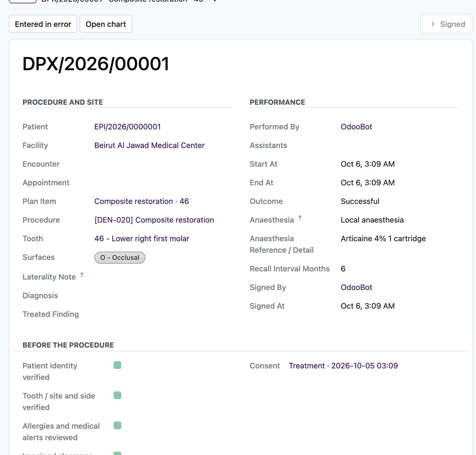The image size is (476, 455).
Task: Click the Entered in error button
Action: coord(43,24)
